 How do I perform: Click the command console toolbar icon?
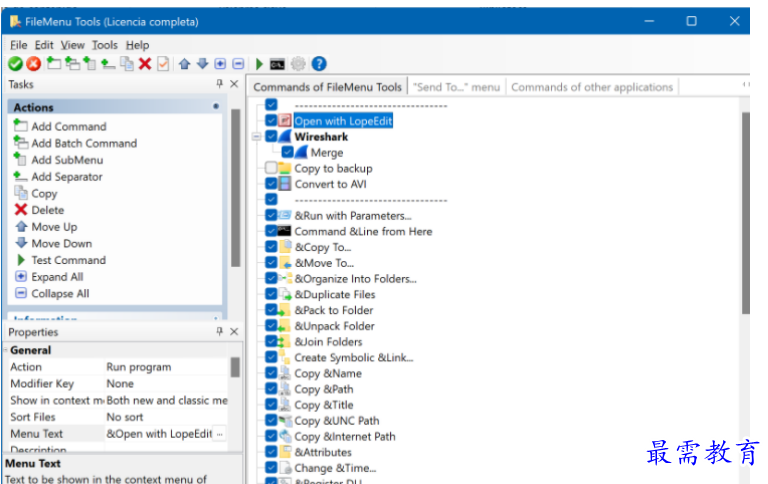(277, 64)
